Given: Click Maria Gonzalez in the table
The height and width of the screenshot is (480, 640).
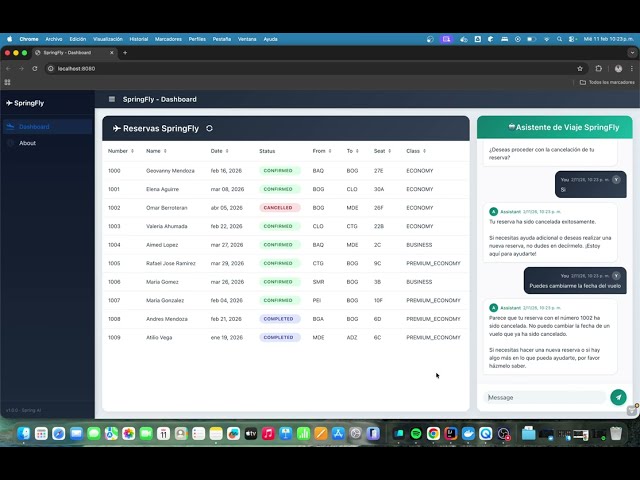Looking at the screenshot, I should point(165,300).
